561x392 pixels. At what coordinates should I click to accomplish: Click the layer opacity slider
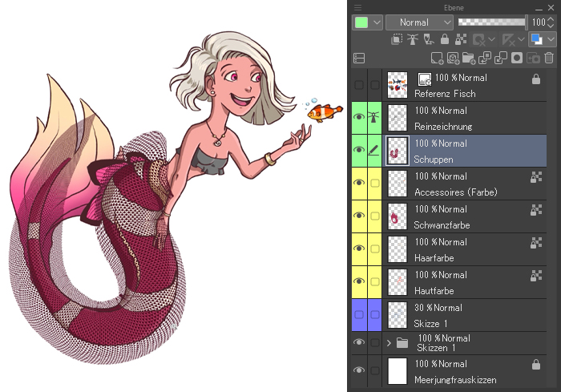click(493, 22)
